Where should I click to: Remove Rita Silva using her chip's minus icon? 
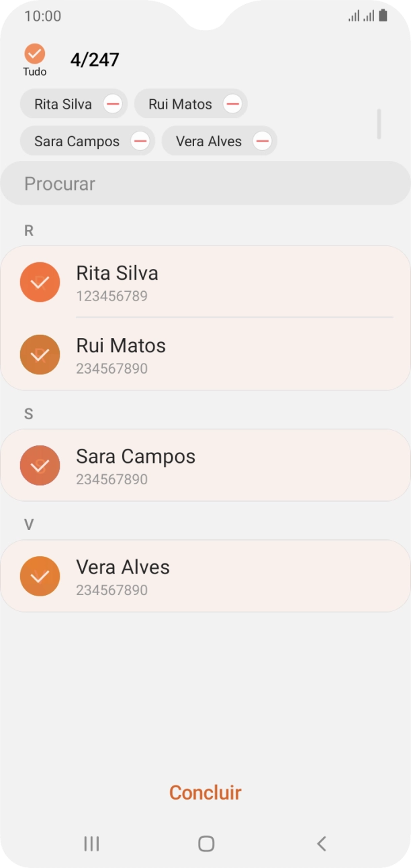[x=113, y=104]
